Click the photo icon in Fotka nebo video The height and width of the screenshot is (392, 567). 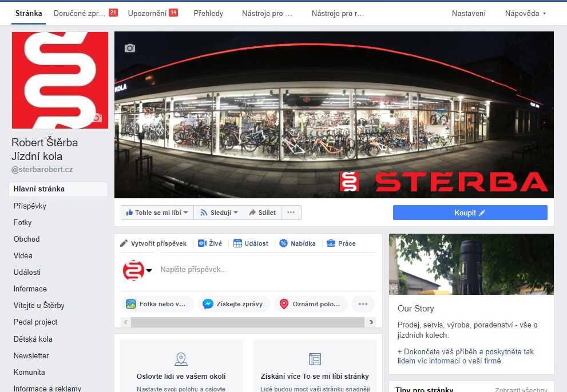(x=130, y=304)
